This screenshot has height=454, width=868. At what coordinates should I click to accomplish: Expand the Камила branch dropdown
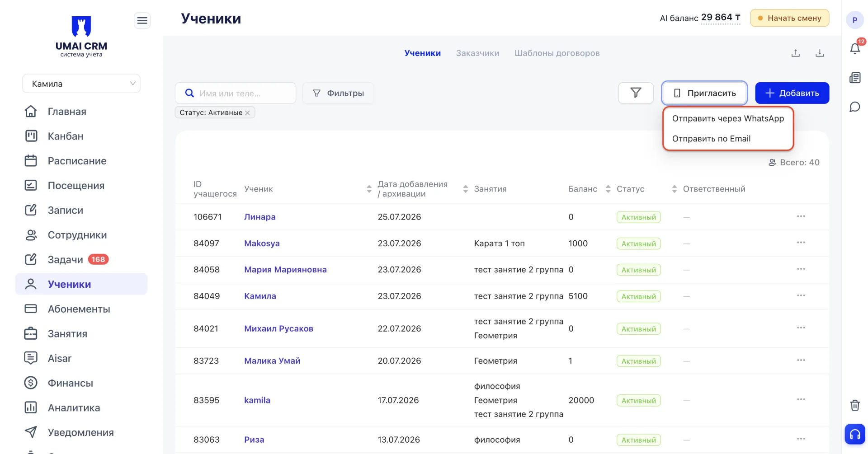click(x=81, y=84)
